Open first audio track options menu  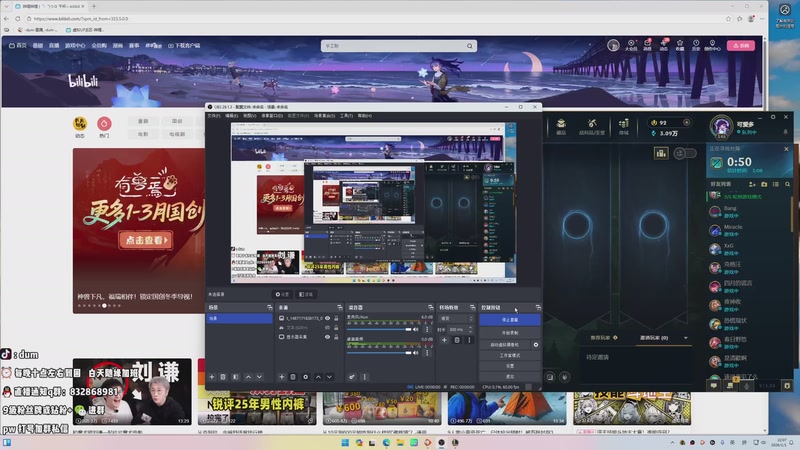tap(427, 330)
